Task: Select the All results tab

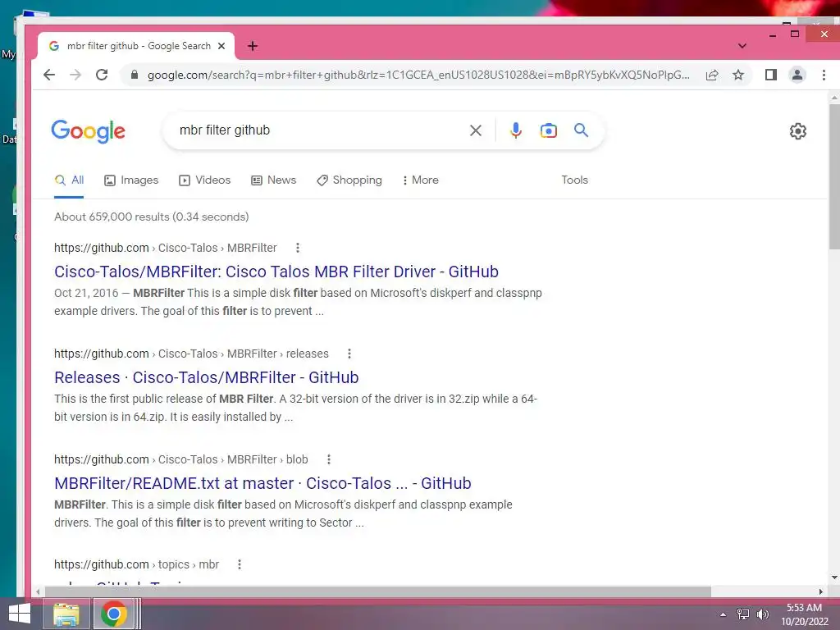Action: pyautogui.click(x=69, y=180)
